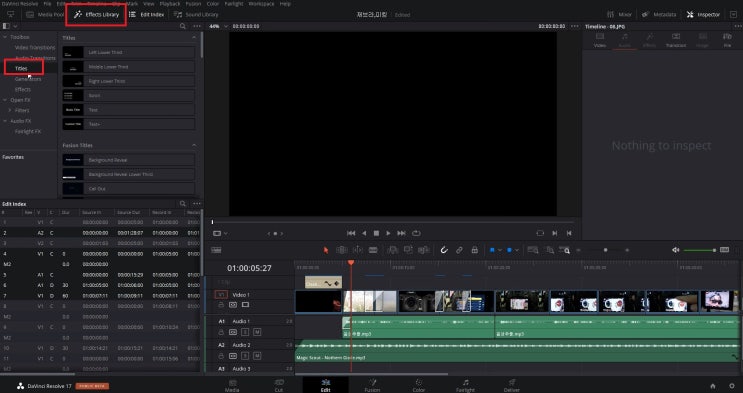Screen dimensions: 743x393
Task: Open the Timeline View Options icon
Action: click(x=216, y=250)
